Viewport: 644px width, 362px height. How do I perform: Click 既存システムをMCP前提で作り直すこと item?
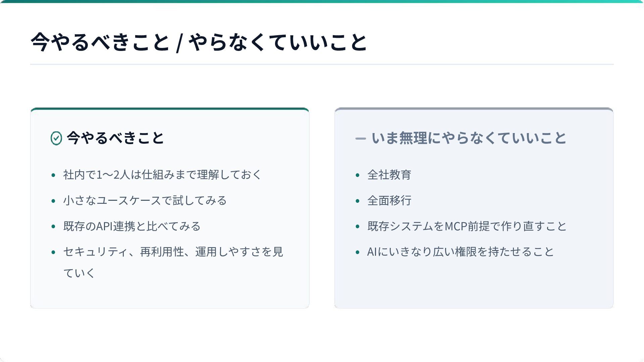[x=467, y=226]
